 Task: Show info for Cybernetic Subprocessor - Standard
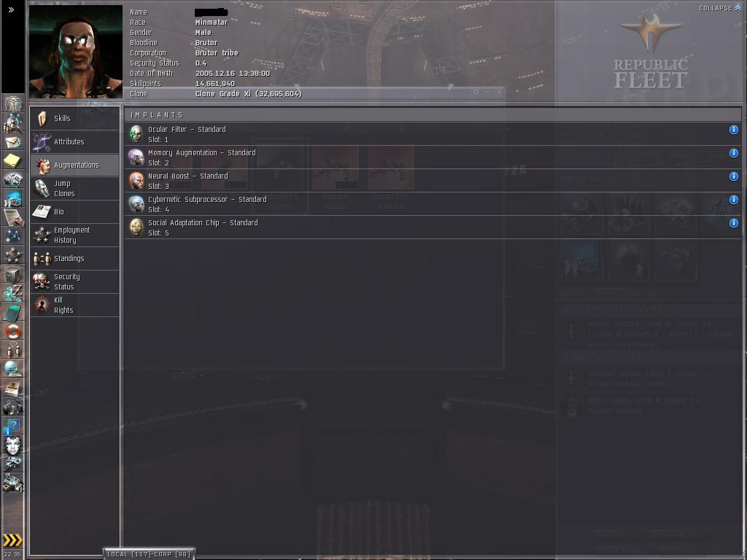(x=734, y=200)
